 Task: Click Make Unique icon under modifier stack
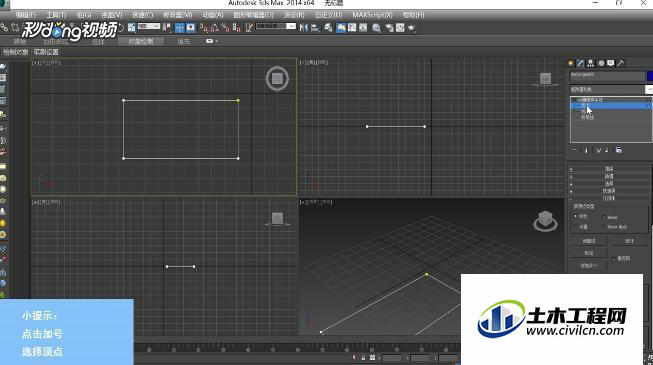598,150
